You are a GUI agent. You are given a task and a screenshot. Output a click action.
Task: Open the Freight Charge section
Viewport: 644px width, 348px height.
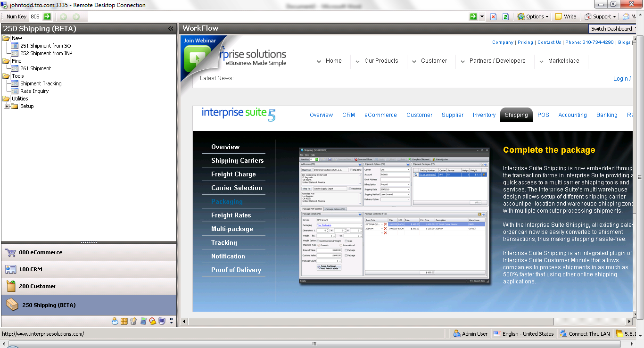click(233, 174)
